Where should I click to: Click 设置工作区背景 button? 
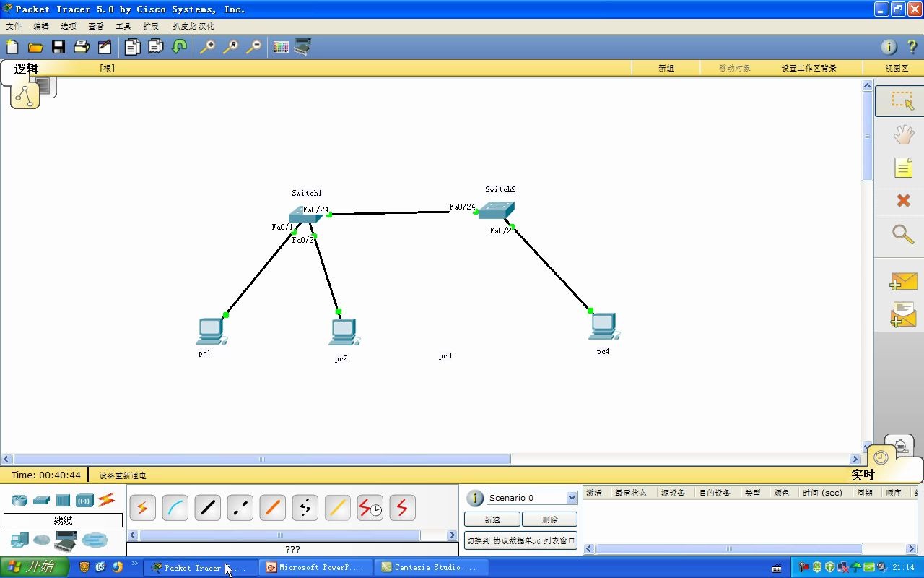click(808, 68)
